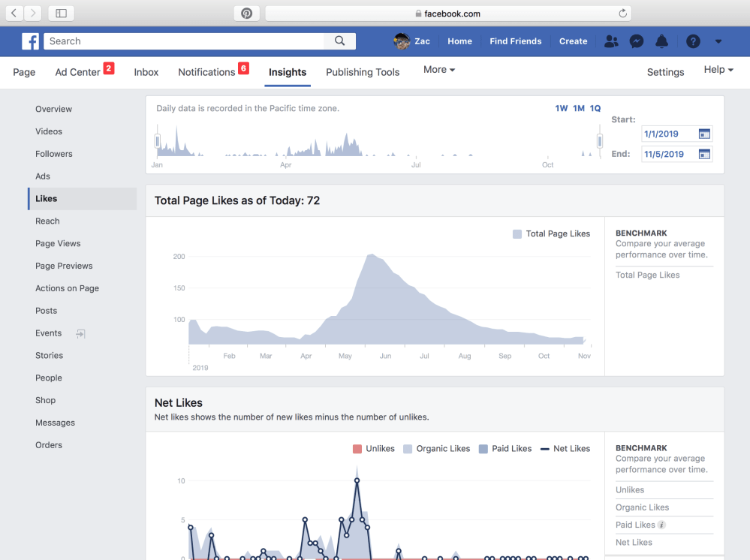Open the End date calendar picker
This screenshot has height=560, width=750.
[704, 154]
